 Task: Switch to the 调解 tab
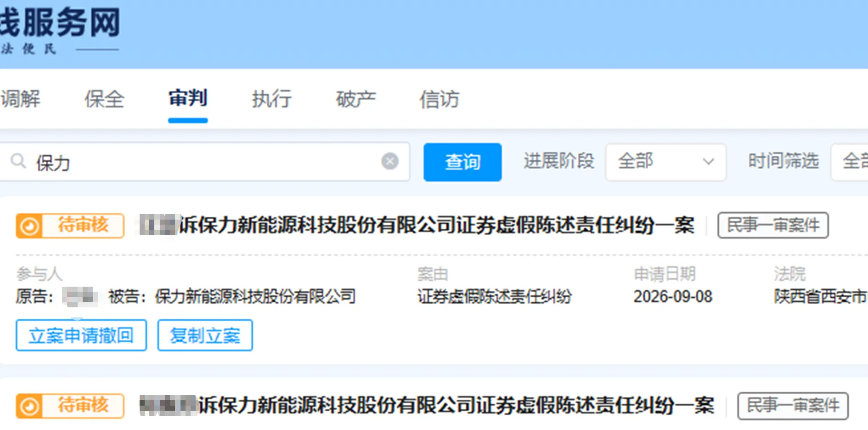pos(20,99)
